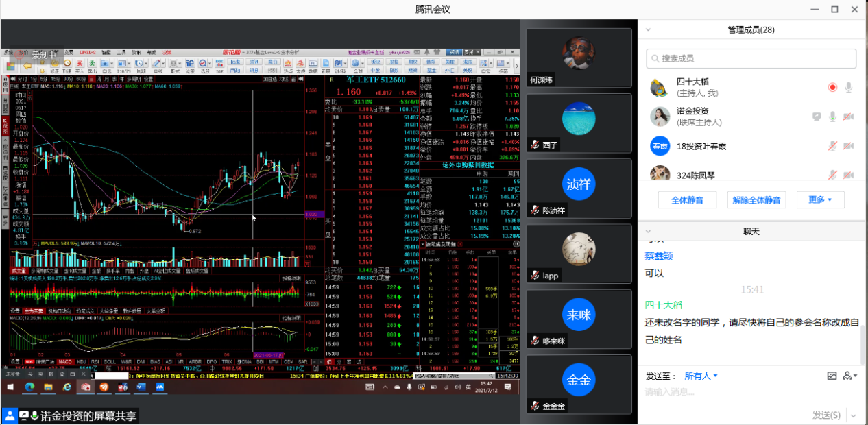Click the participant icon beside the screen-share label
This screenshot has width=868, height=425.
click(x=9, y=415)
